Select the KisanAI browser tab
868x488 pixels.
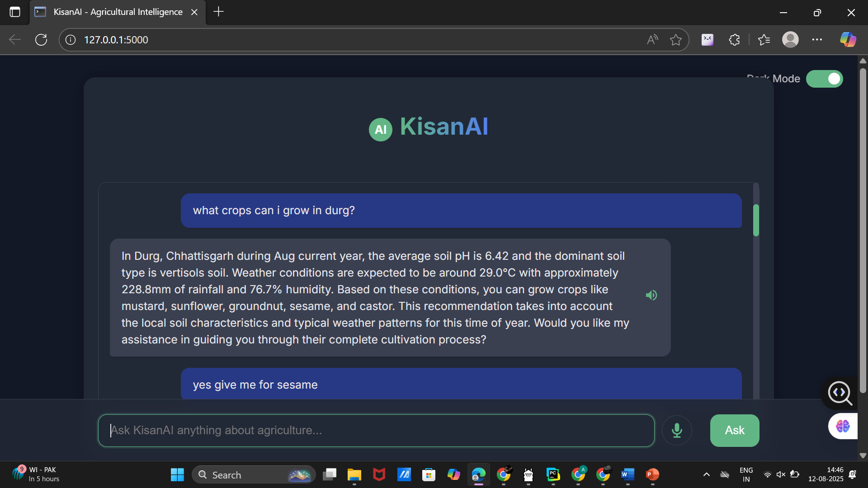coord(118,12)
